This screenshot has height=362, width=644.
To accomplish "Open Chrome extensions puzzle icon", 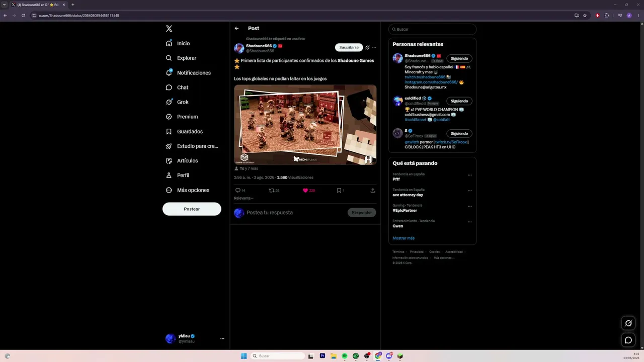I will point(607,16).
